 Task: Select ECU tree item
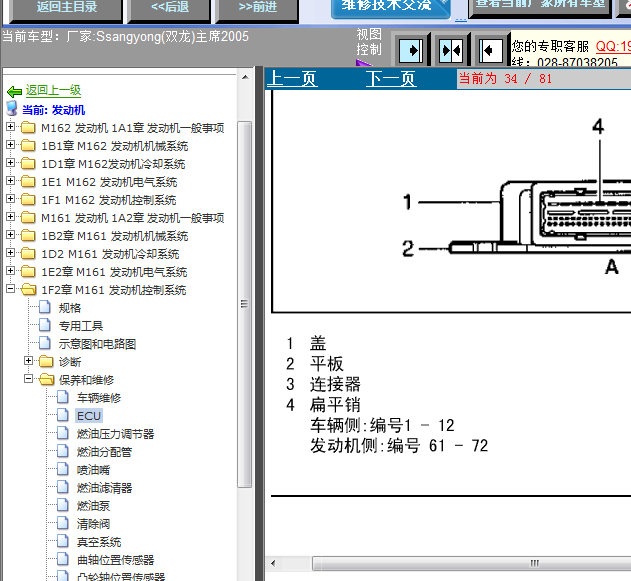89,416
